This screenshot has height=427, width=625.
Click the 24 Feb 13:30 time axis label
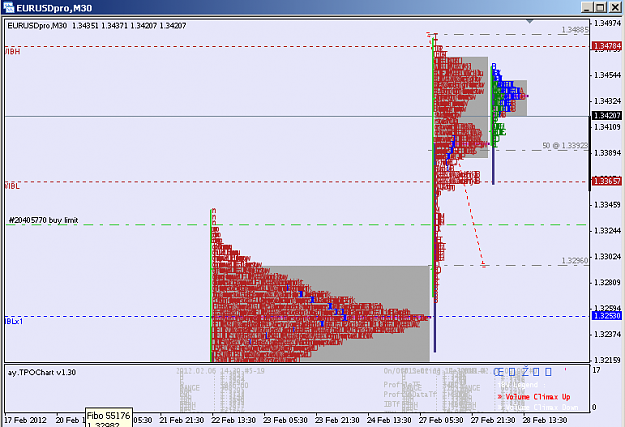pyautogui.click(x=389, y=420)
